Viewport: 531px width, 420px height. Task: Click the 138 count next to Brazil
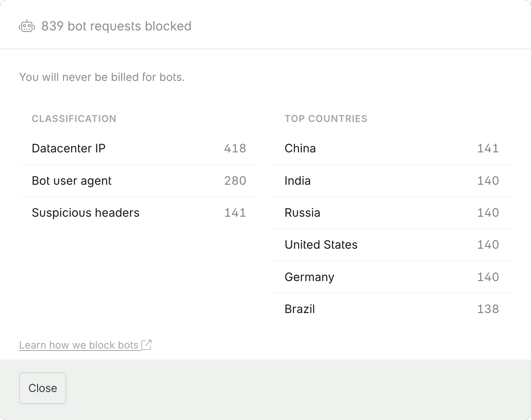tap(488, 309)
